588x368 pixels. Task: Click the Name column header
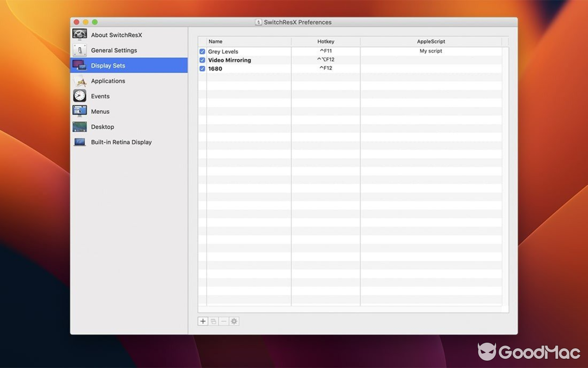pos(215,41)
